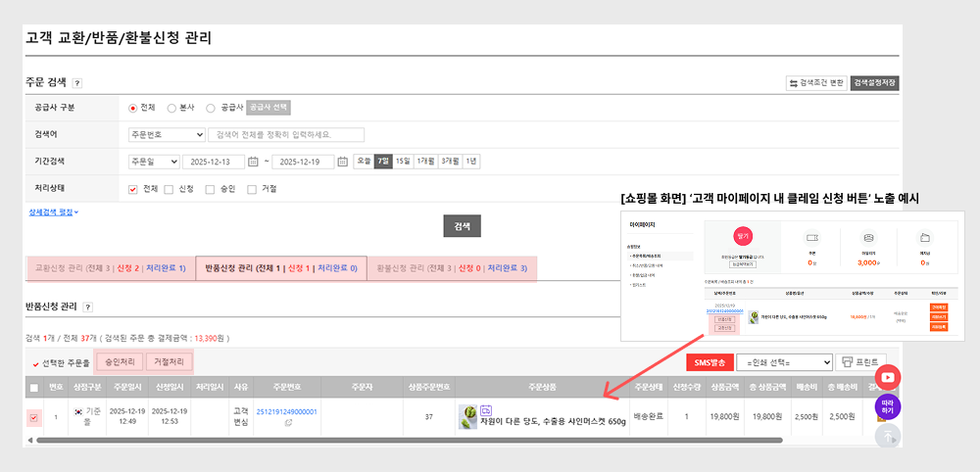This screenshot has width=980, height=472.
Task: Switch to 환불신청 관리 tab
Action: tap(452, 268)
